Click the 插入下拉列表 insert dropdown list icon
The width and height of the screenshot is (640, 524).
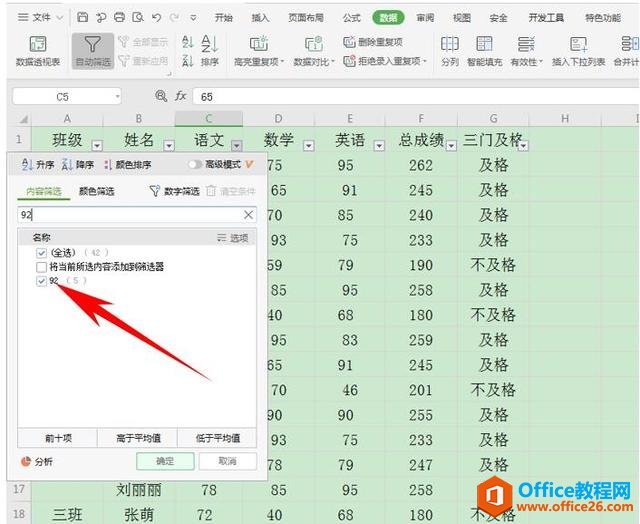point(578,44)
